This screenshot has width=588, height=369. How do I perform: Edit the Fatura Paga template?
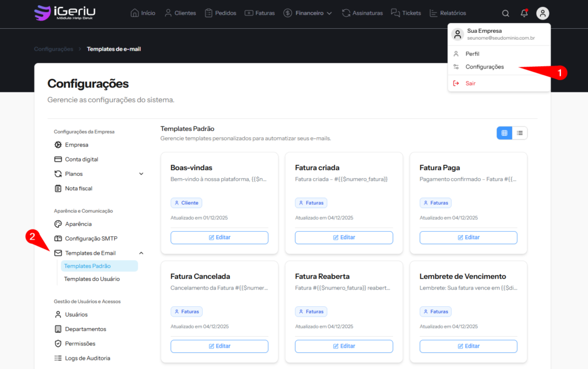coord(468,237)
